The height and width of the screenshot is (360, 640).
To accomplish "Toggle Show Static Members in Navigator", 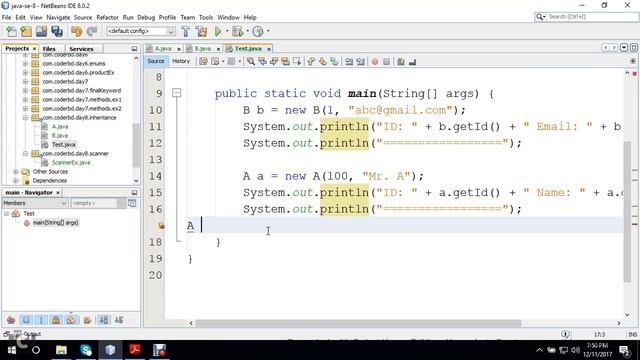I will point(41,320).
